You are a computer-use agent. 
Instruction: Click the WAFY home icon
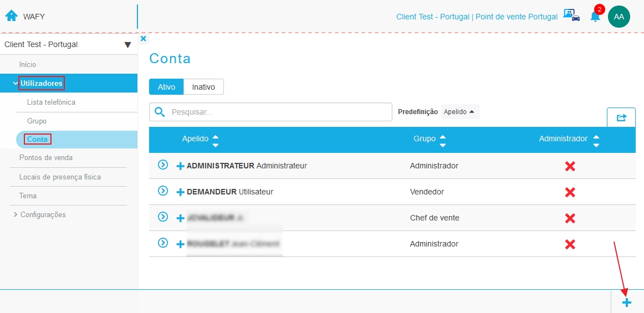[x=12, y=17]
